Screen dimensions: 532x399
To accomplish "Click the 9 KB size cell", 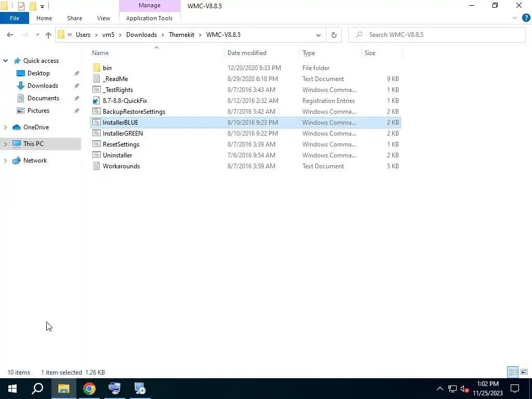I will (393, 79).
